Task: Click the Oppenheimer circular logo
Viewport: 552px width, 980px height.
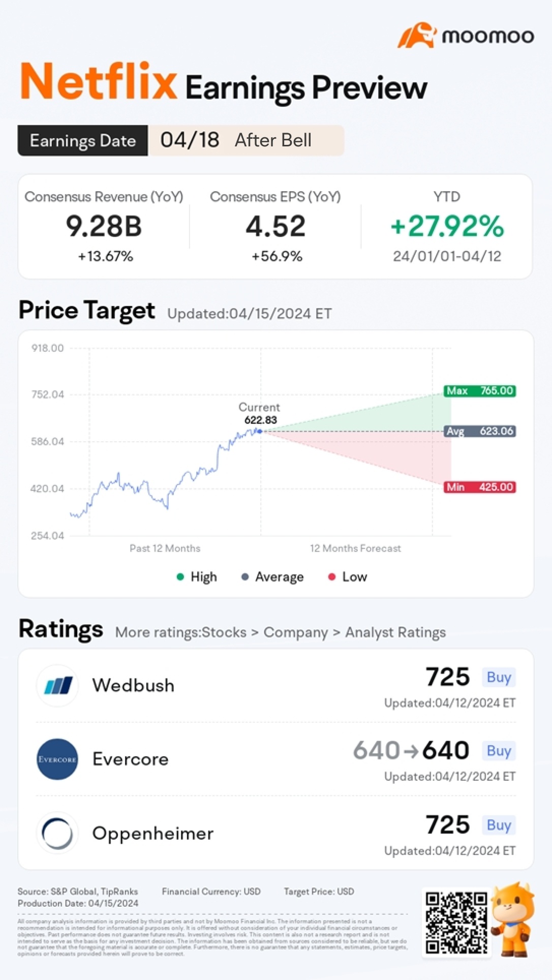Action: [57, 834]
